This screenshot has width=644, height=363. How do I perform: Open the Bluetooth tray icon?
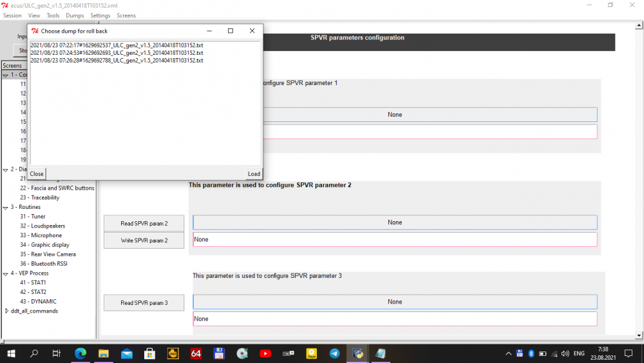531,353
